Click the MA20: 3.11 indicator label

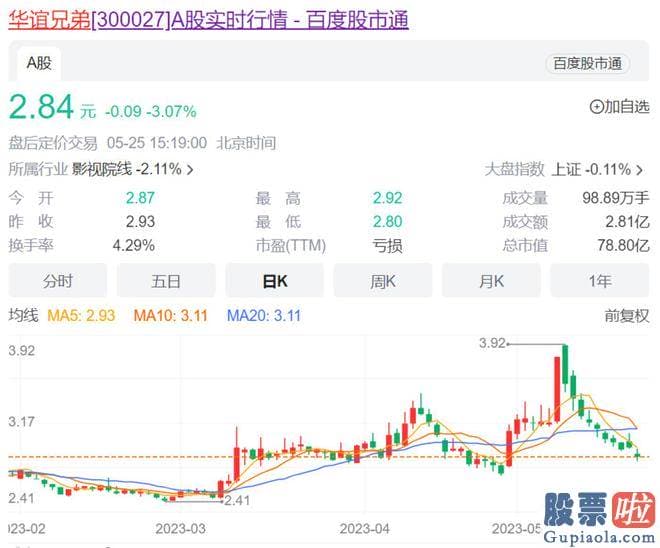[264, 316]
